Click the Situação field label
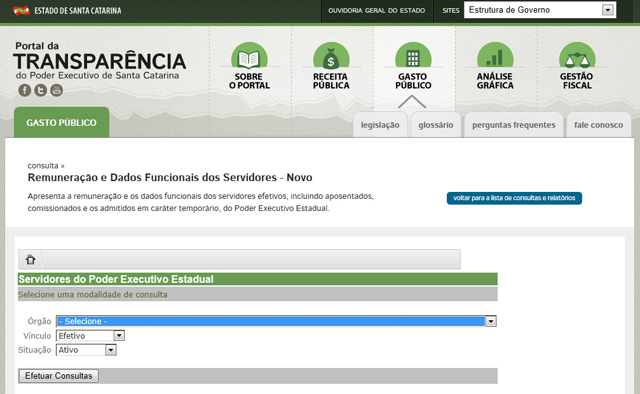Viewport: 640px width, 394px height. (x=35, y=350)
